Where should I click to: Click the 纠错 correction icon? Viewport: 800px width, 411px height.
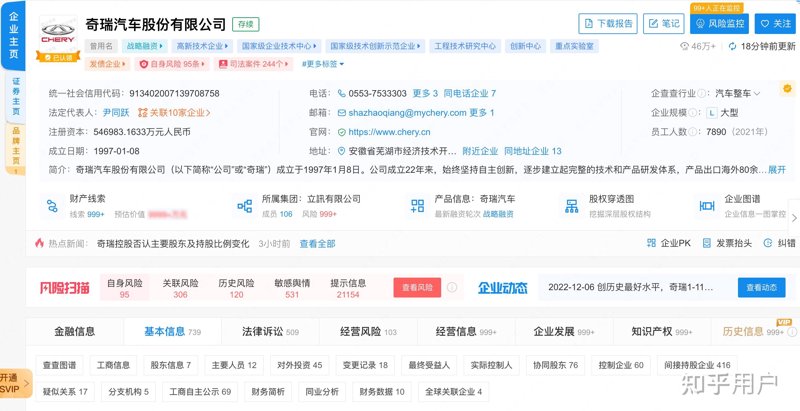(768, 243)
